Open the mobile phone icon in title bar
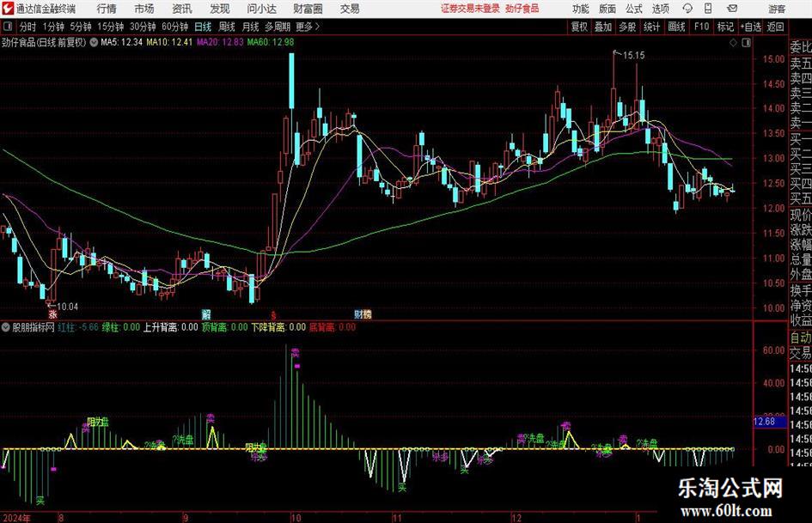 [x=708, y=9]
